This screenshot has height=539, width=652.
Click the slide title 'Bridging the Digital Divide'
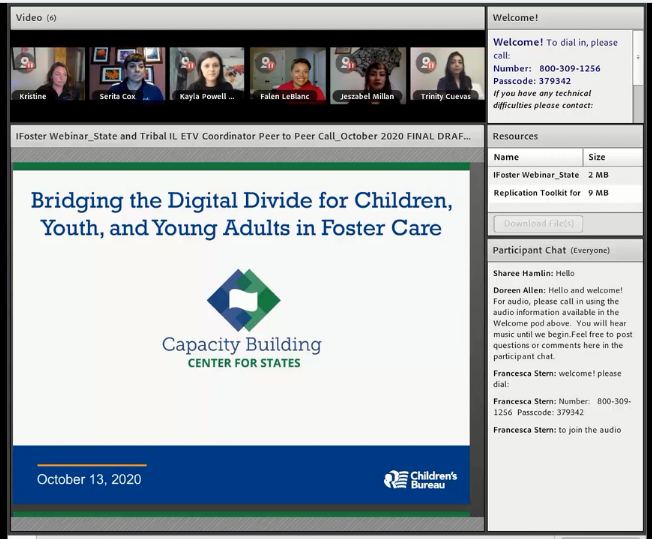[242, 214]
